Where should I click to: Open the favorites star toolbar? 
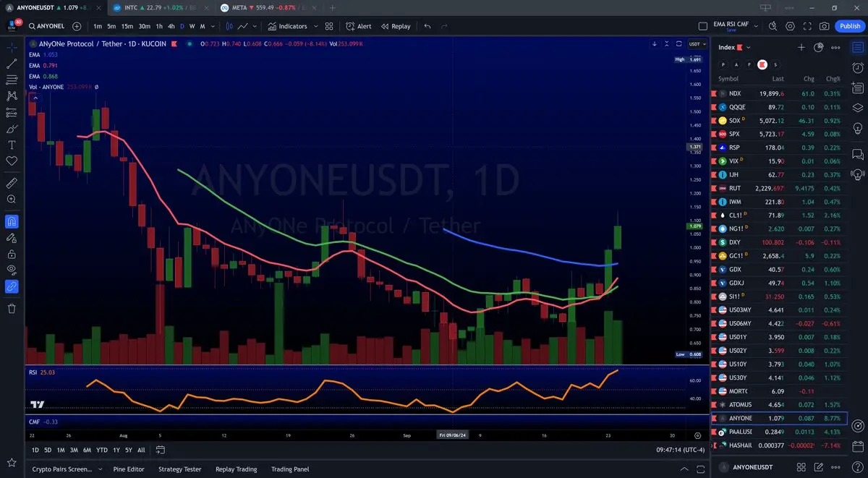tap(12, 462)
